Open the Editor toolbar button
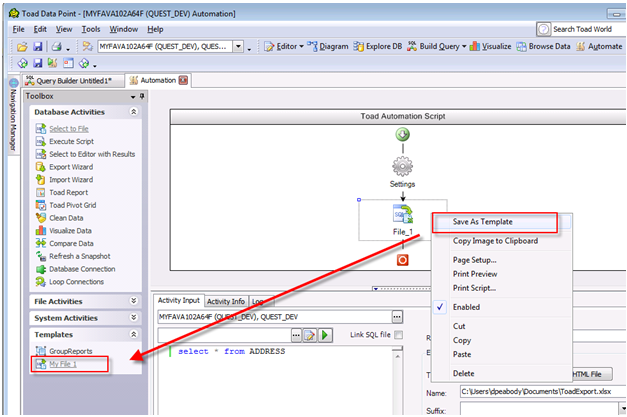Screen dimensions: 627x417 pyautogui.click(x=281, y=46)
